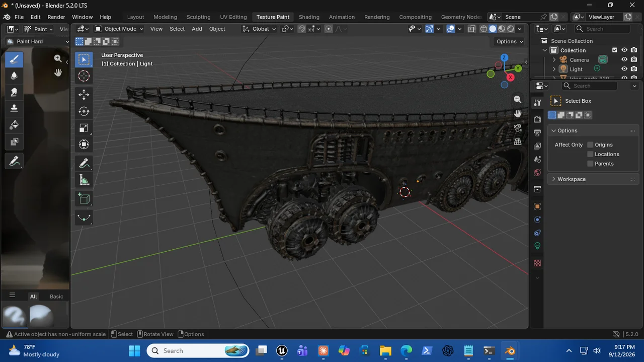The image size is (644, 362).
Task: Enable the Origins checkbox
Action: 591,145
